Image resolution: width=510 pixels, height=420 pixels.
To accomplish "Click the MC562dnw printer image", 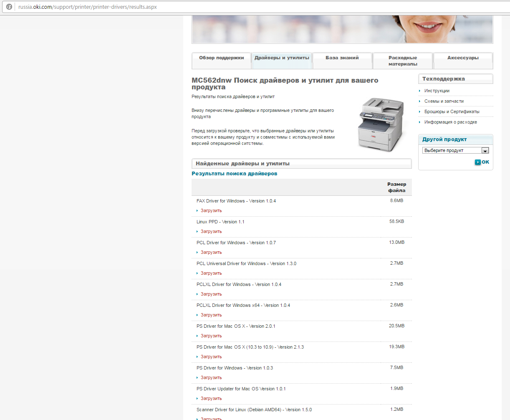I will point(381,124).
